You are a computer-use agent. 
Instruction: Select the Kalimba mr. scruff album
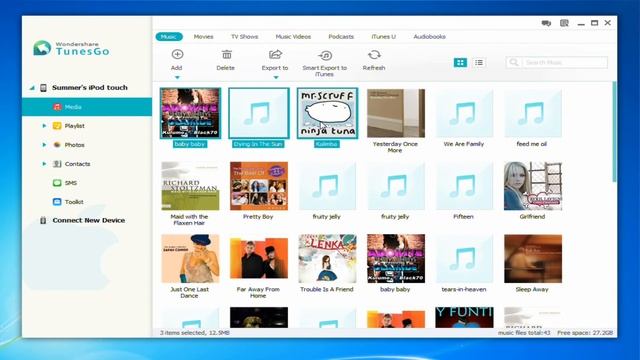327,113
